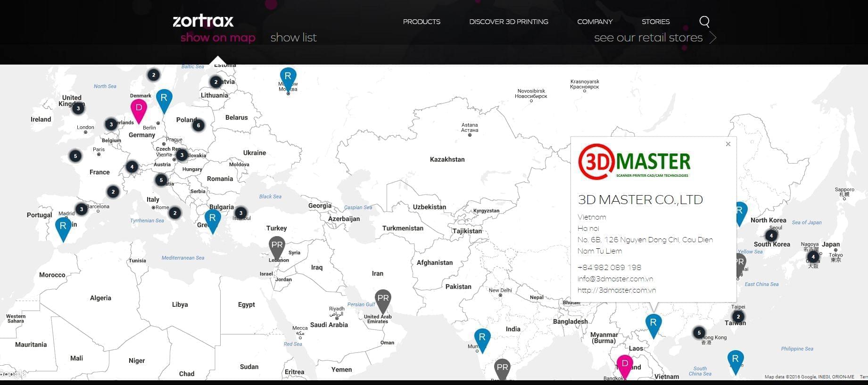868x385 pixels.
Task: Expand the cluster 4 near Switzerland
Action: coord(132,167)
